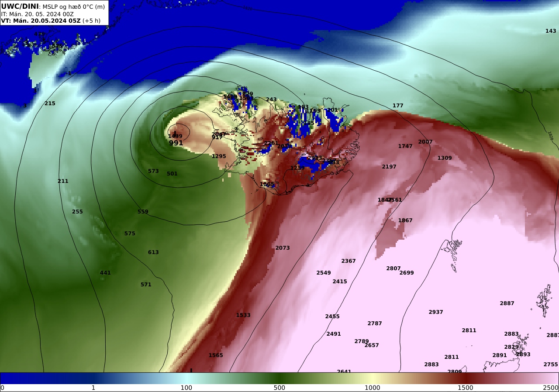Click the height value 177

tap(398, 106)
